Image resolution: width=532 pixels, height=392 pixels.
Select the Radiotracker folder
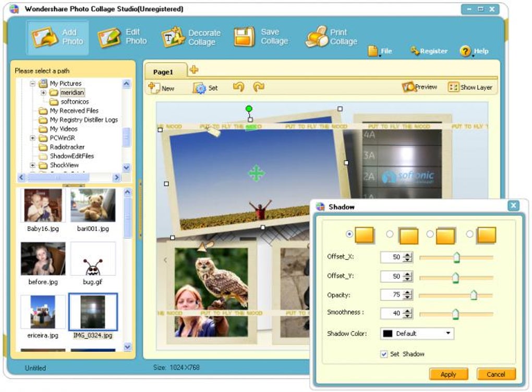tap(67, 147)
